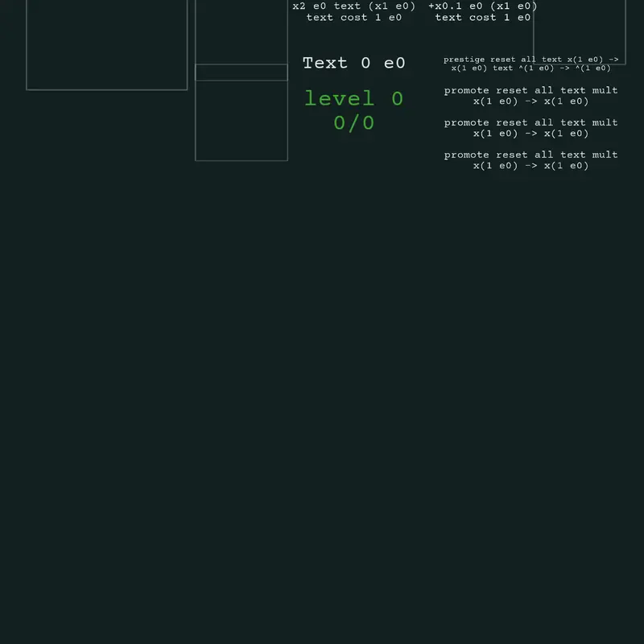The width and height of the screenshot is (644, 644).
Task: Buy the "x2 e0 text" upgrade
Action: [353, 11]
